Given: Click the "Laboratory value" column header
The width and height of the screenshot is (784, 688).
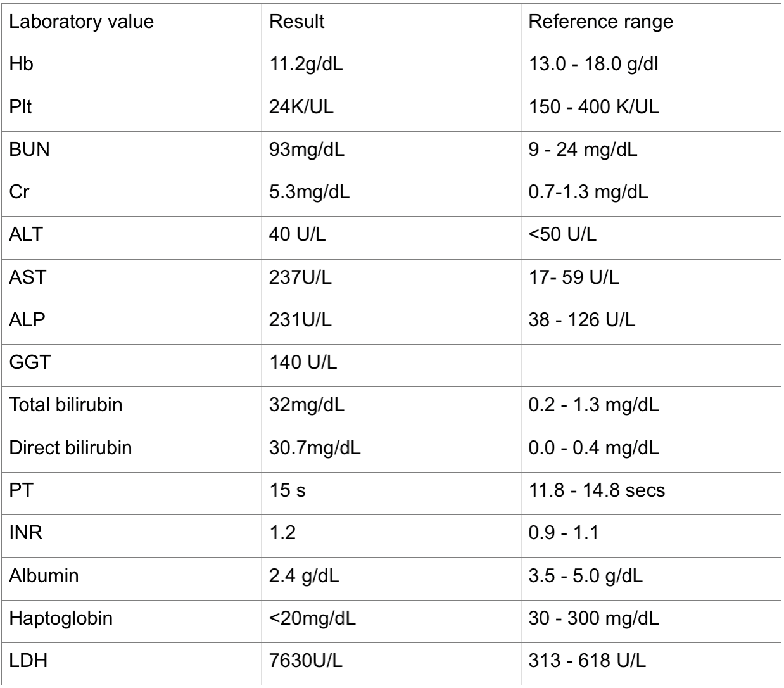Looking at the screenshot, I should point(81,22).
